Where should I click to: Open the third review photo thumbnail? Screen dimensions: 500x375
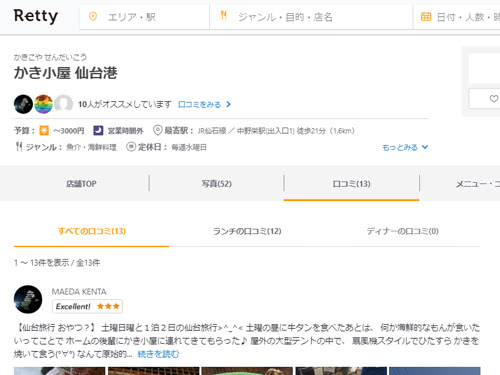click(247, 371)
